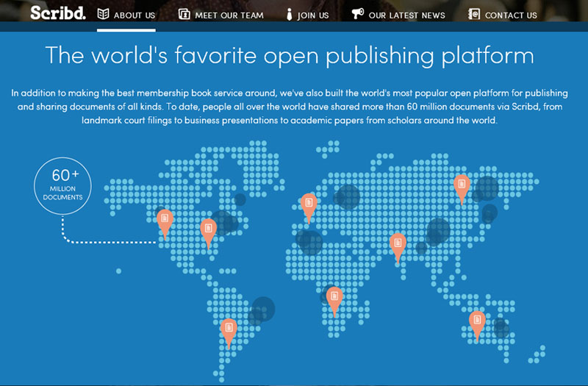The image size is (588, 386).
Task: Go to Meet Our Team page
Action: (x=229, y=15)
